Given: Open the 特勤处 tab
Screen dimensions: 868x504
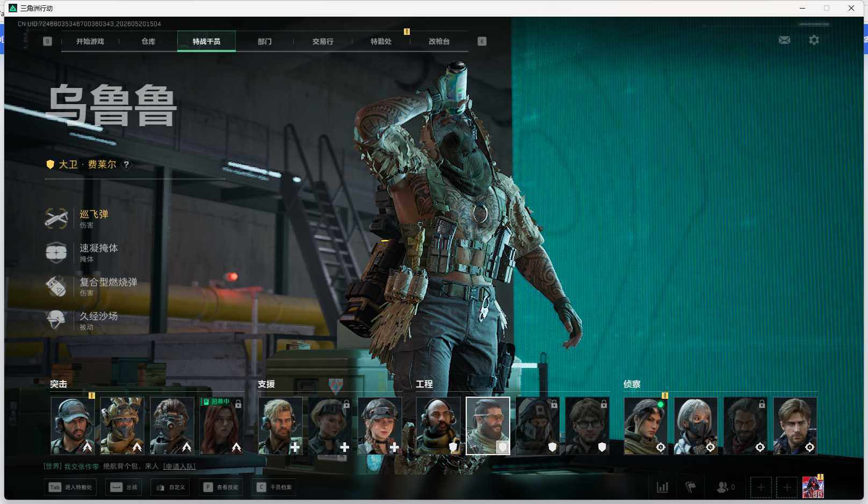Looking at the screenshot, I should 381,41.
